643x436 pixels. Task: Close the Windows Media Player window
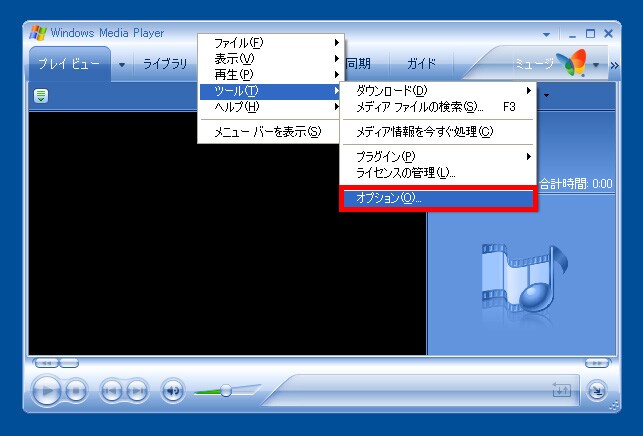609,34
